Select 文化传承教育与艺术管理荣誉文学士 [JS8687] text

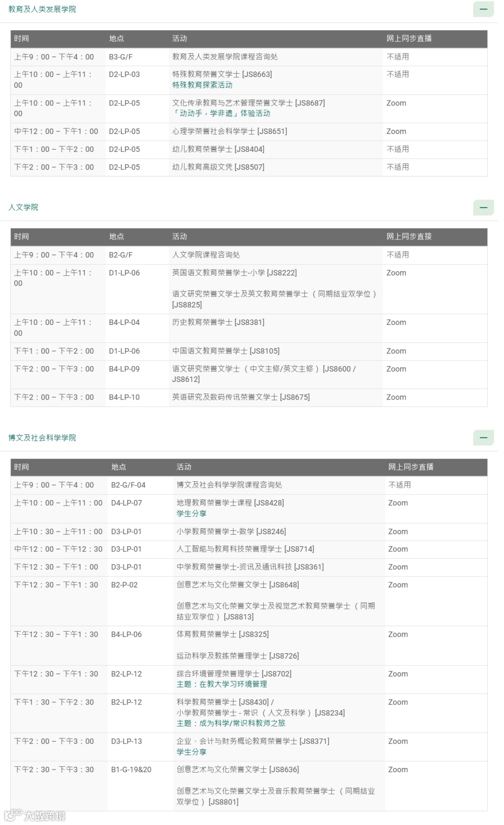249,103
